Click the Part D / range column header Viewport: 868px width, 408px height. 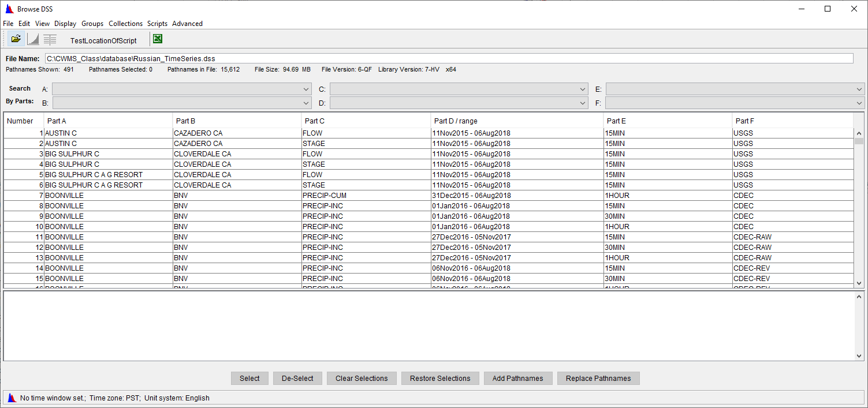(x=517, y=121)
